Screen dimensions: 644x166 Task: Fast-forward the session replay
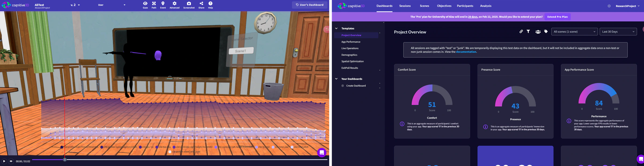pos(11,161)
